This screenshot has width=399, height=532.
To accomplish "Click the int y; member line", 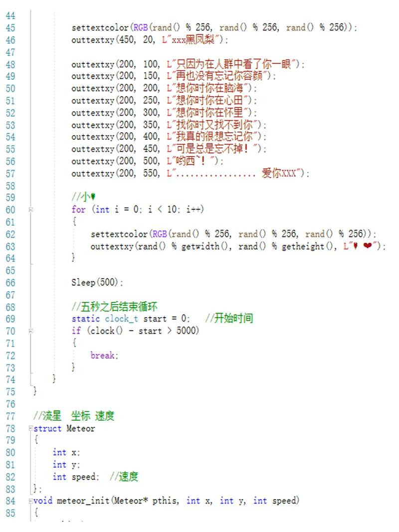I will point(66,465).
